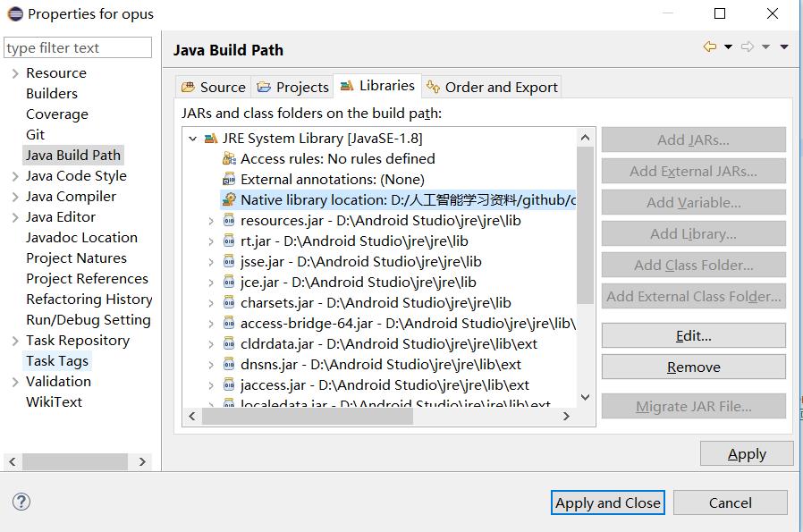Expand the Task Repository category
The width and height of the screenshot is (803, 532).
(15, 341)
